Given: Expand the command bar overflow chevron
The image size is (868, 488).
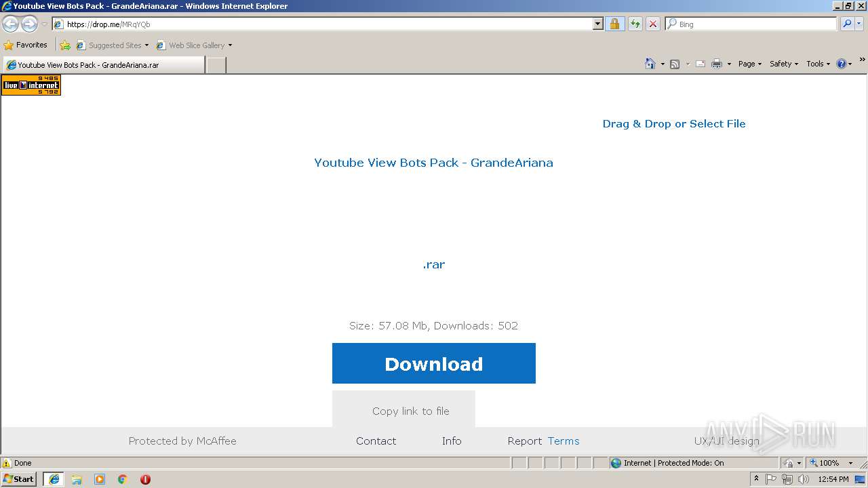Looking at the screenshot, I should (862, 60).
